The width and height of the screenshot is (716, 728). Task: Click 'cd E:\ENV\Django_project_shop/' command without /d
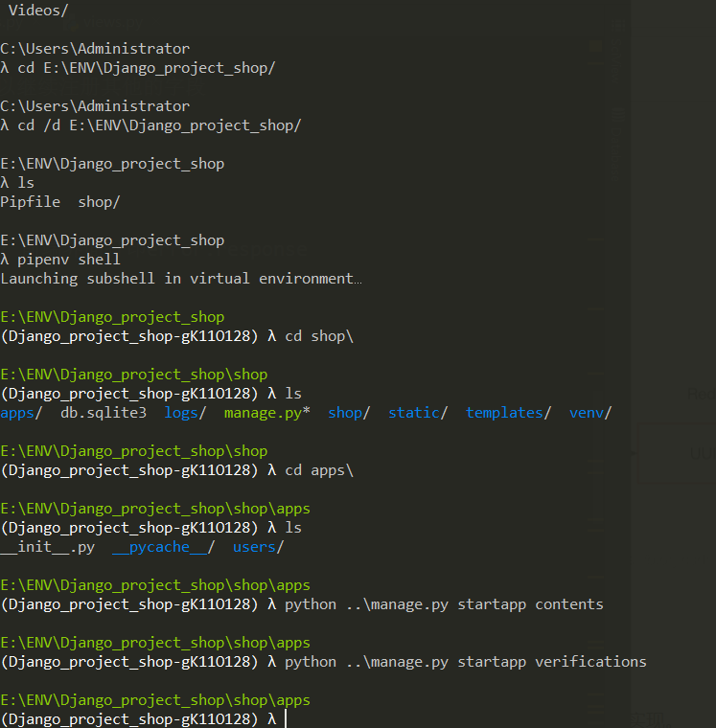(147, 68)
